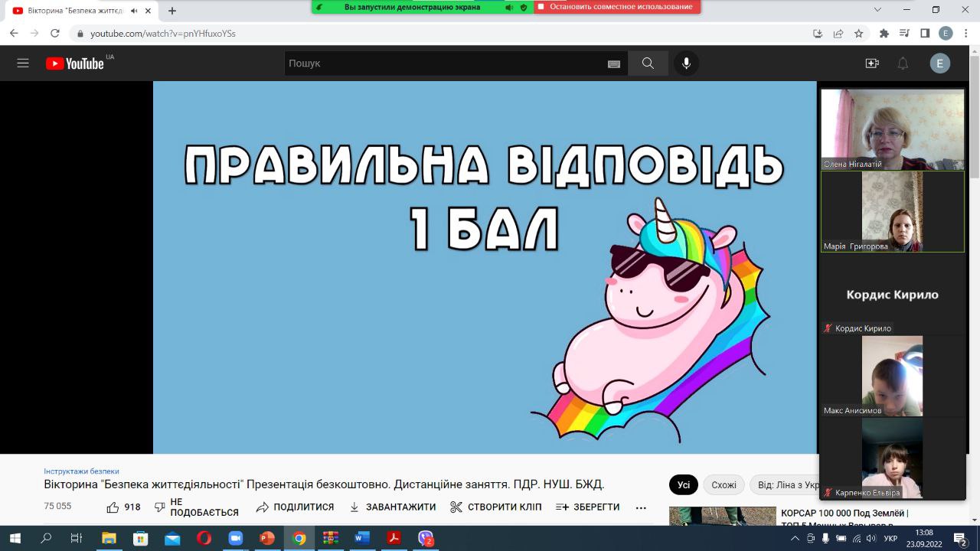
Task: Go back with the browser back arrow
Action: [14, 34]
